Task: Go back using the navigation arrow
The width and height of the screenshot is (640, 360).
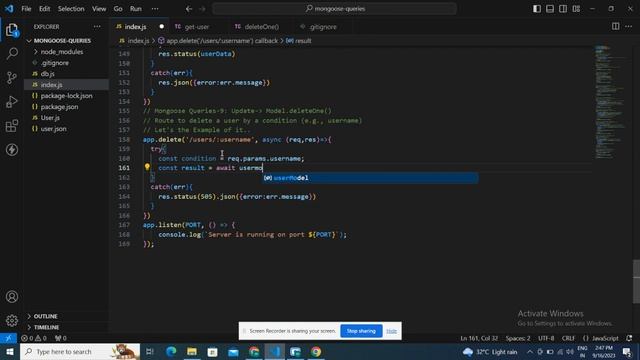Action: (x=189, y=9)
